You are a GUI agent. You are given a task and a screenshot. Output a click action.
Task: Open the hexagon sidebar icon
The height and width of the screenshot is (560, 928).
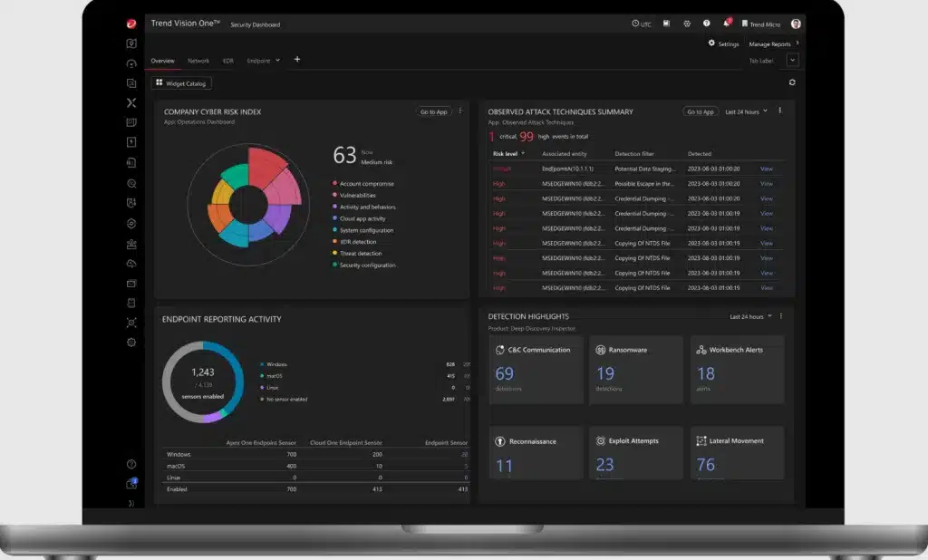click(131, 223)
